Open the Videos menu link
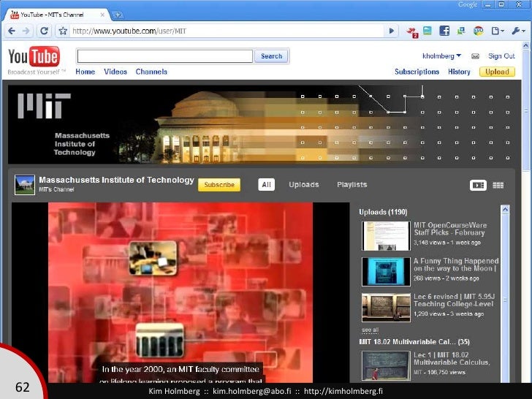The image size is (532, 399). (x=115, y=72)
